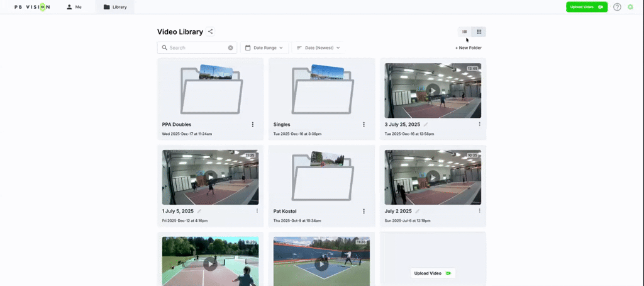Image resolution: width=644 pixels, height=286 pixels.
Task: Clear the search field with the X icon
Action: [x=230, y=48]
